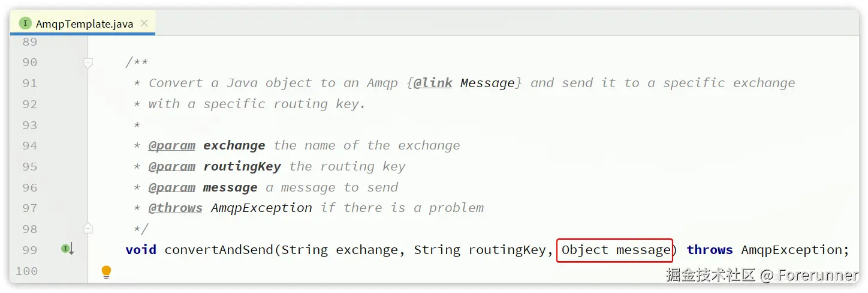Screen dimensions: 868x293
Task: Collapse the Javadoc comment fold marker at top
Action: [88, 62]
